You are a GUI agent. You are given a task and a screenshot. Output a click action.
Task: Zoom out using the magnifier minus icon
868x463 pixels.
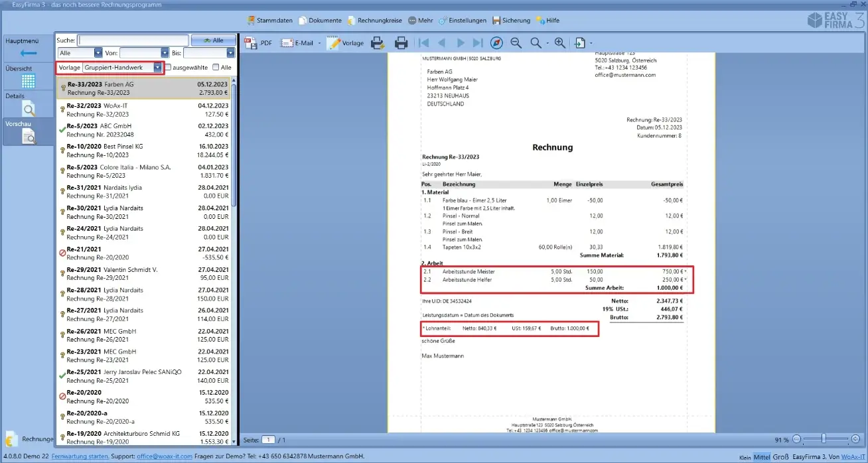click(x=516, y=43)
